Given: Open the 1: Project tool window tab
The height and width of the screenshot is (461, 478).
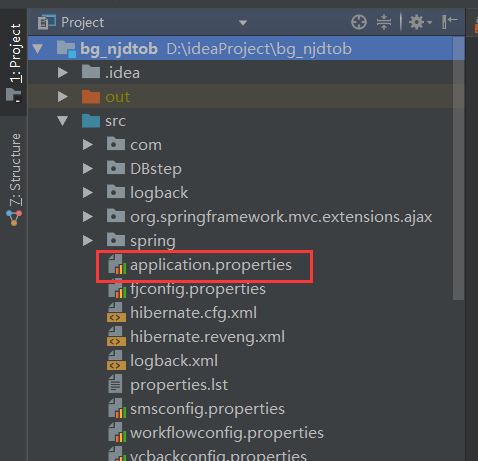Looking at the screenshot, I should (x=14, y=62).
